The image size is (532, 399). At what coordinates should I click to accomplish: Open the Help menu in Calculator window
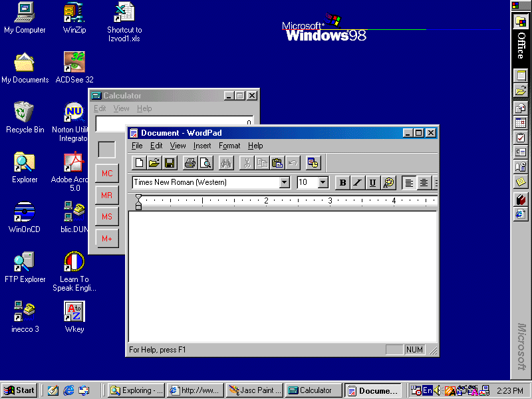[144, 108]
